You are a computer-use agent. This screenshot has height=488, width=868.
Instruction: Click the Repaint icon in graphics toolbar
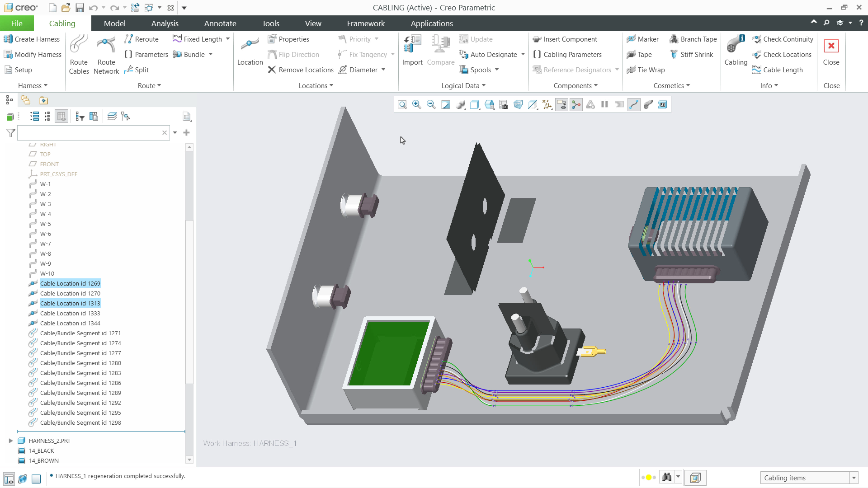coord(445,105)
